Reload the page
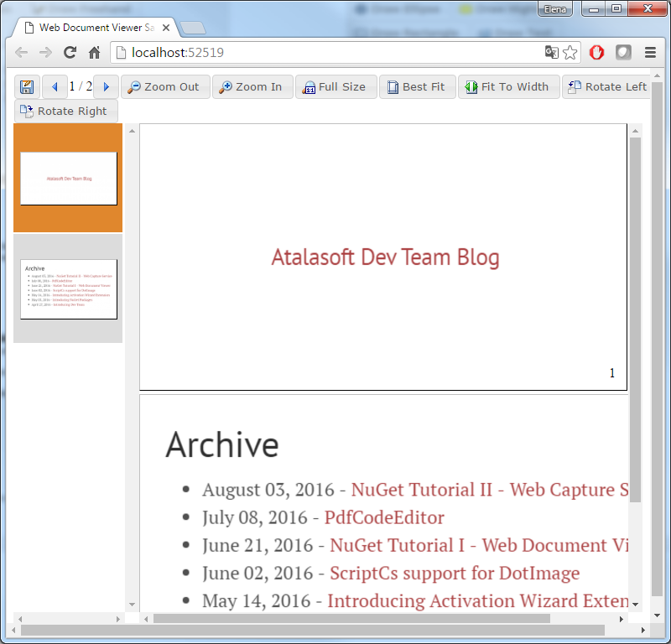The height and width of the screenshot is (644, 671). pos(70,53)
